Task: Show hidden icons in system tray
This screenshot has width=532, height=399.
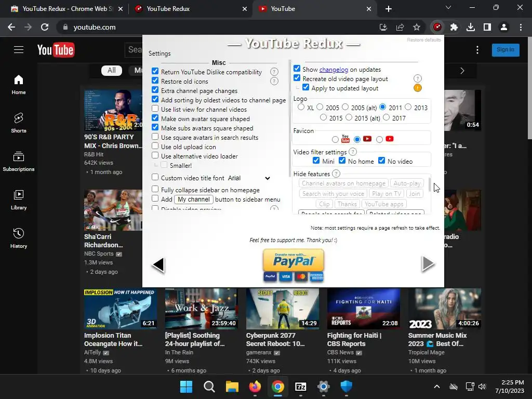Action: (x=437, y=387)
